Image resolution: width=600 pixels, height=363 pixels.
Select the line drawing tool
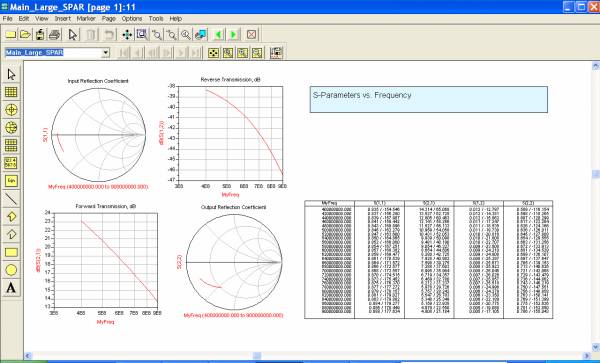11,199
